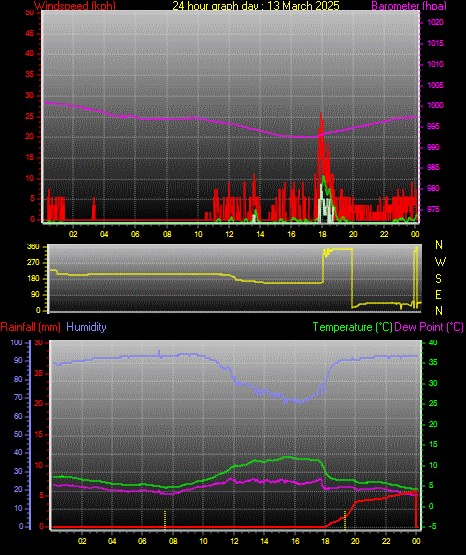Click the Rainfall (mm) legend label
The height and width of the screenshot is (555, 466).
tap(30, 327)
